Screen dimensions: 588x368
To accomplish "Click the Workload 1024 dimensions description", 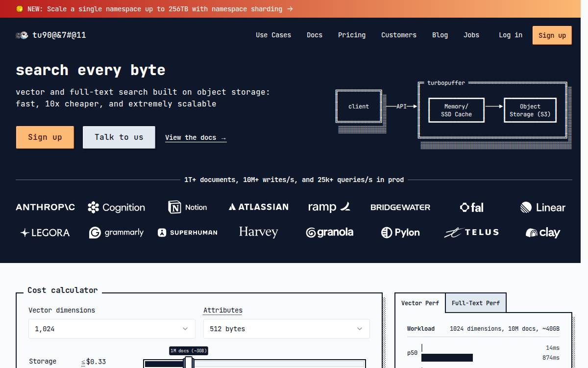I will click(505, 329).
